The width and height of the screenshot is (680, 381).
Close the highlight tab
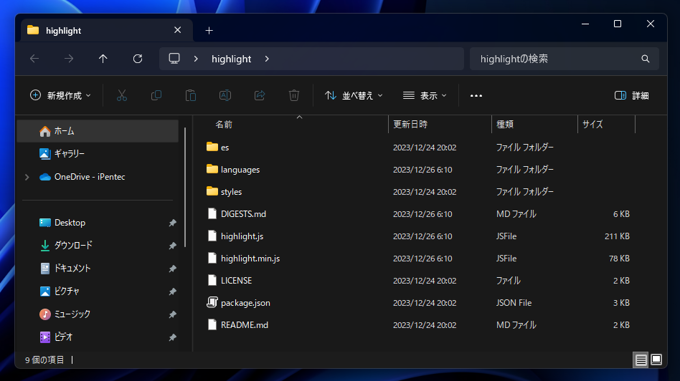point(177,30)
